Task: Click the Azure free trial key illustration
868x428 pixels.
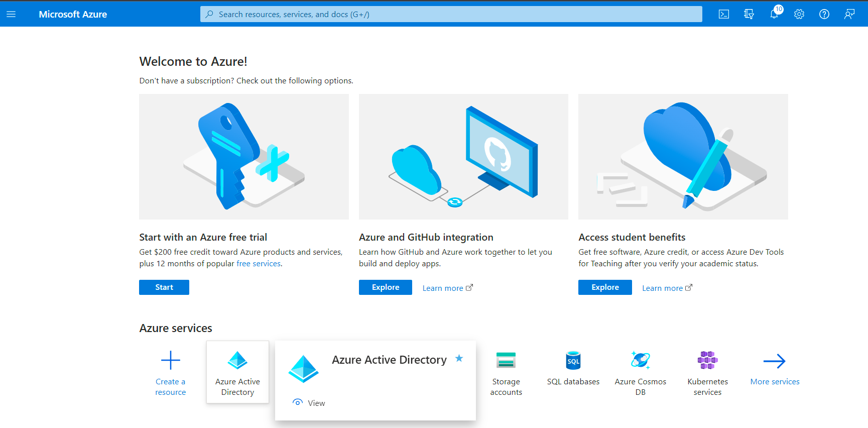Action: (244, 156)
